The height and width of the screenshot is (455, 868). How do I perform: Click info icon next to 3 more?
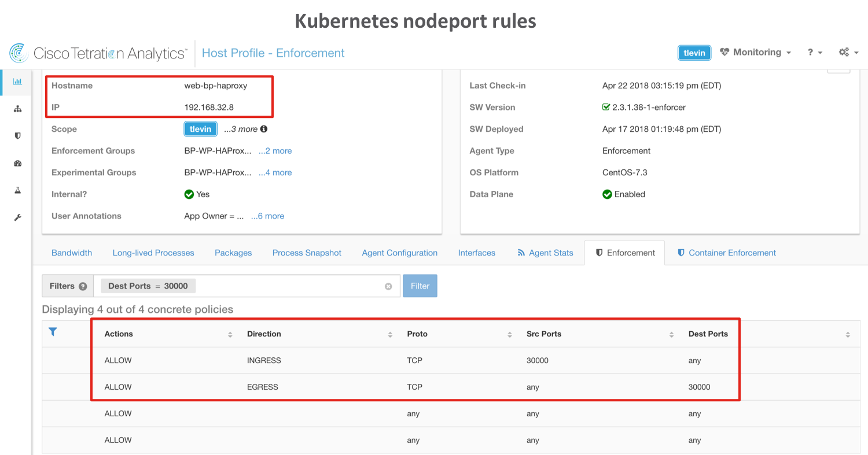pyautogui.click(x=264, y=129)
